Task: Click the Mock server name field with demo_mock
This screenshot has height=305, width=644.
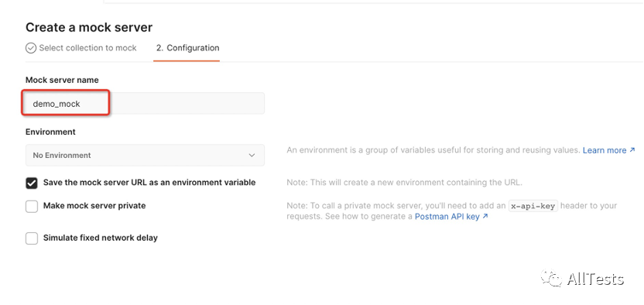Action: (x=145, y=104)
